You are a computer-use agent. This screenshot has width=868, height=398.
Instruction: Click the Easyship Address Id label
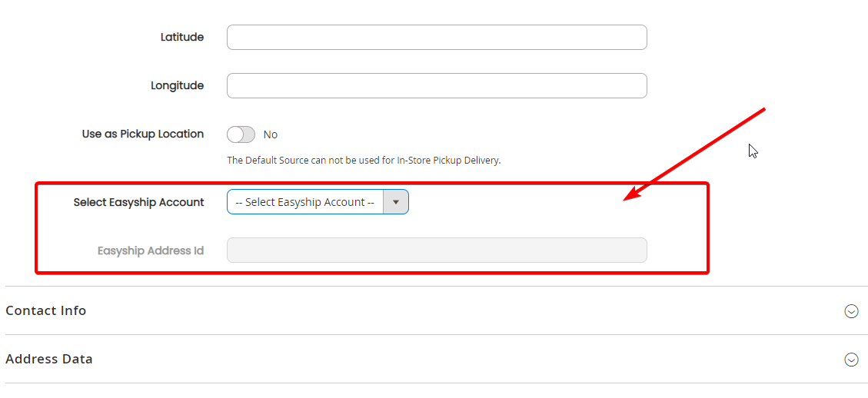tap(151, 250)
